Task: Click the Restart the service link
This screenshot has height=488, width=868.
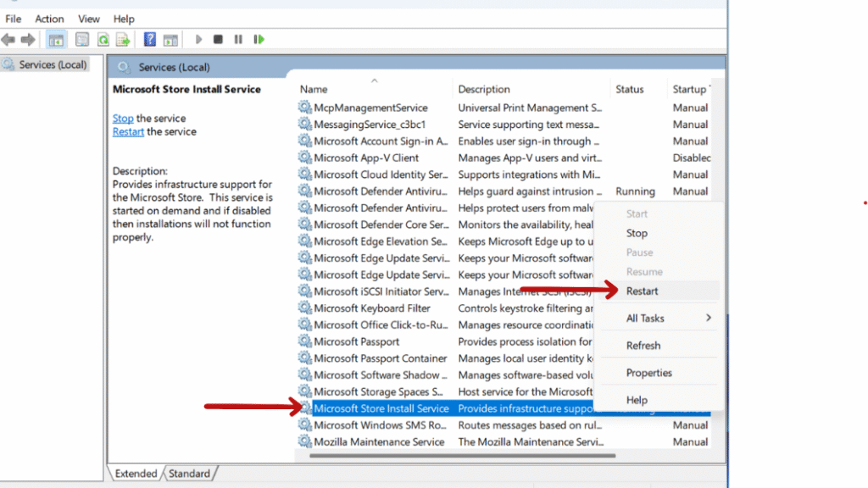Action: coord(128,131)
